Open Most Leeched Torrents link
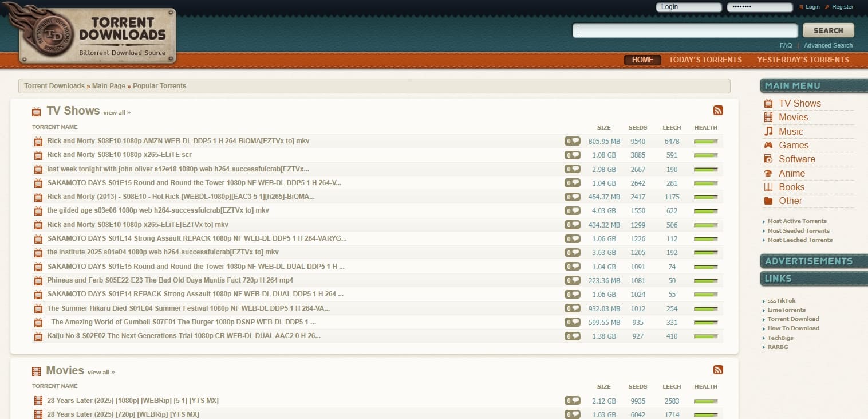Viewport: 868px width, 419px height. (x=800, y=240)
